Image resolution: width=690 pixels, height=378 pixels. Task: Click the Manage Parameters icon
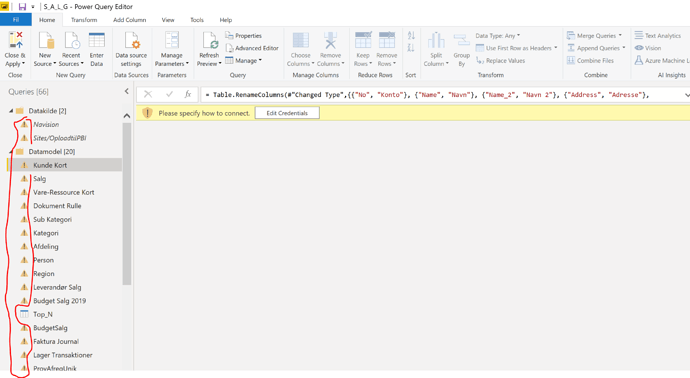(x=172, y=40)
